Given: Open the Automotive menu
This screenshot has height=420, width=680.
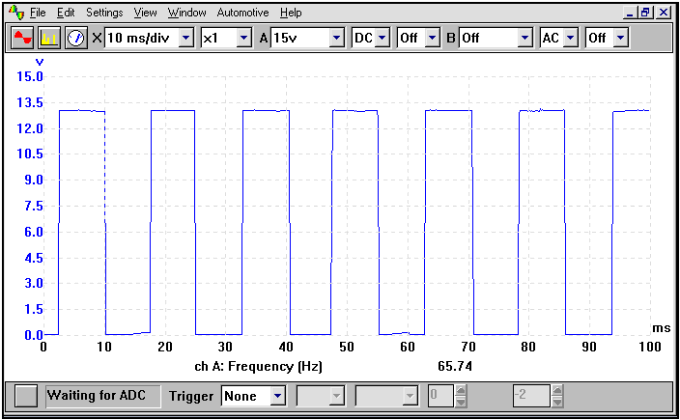Looking at the screenshot, I should click(x=242, y=13).
